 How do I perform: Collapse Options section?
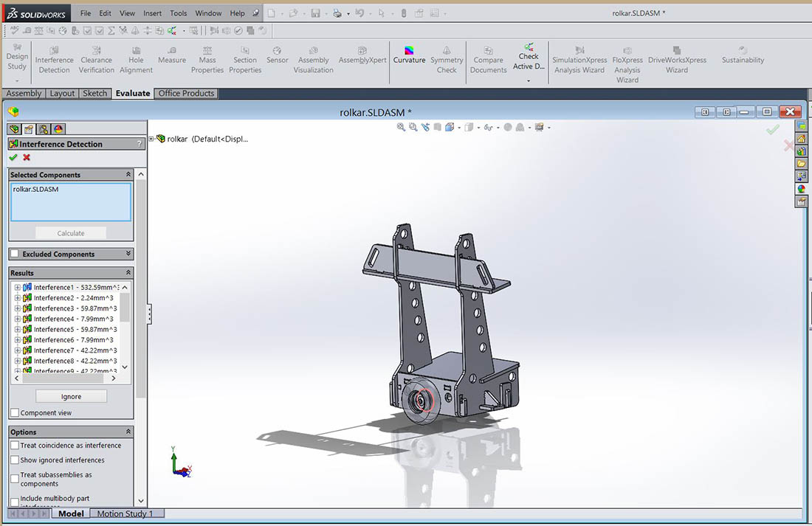pos(128,432)
